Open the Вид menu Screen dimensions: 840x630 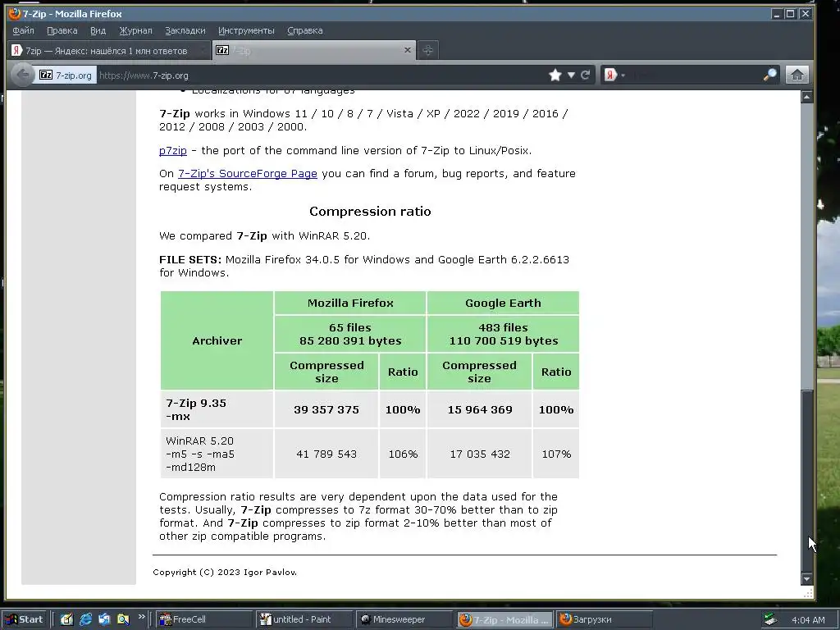point(98,30)
